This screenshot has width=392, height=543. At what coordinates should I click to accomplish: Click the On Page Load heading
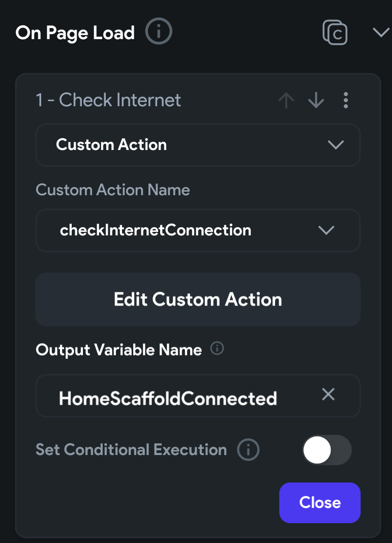coord(75,33)
